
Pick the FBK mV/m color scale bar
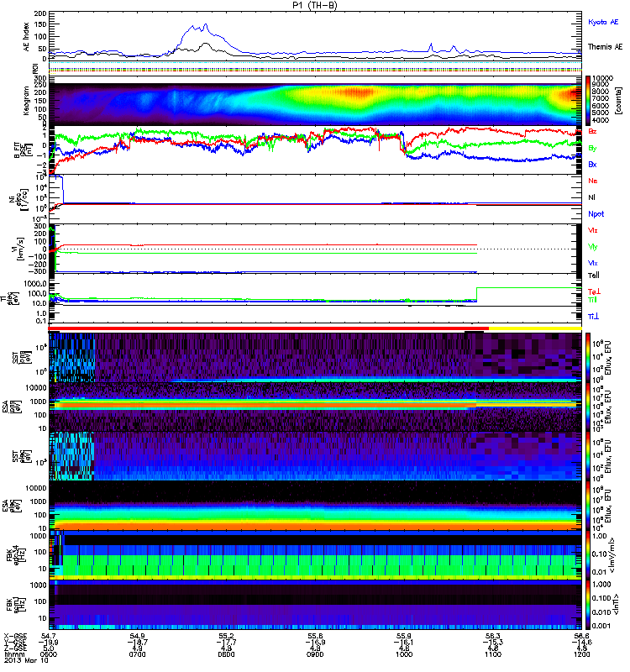pos(587,555)
